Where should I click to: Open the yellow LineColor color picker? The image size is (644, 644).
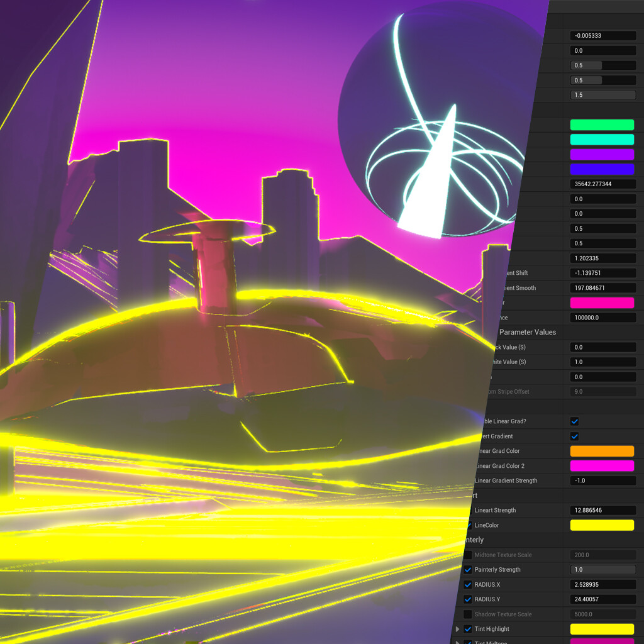602,525
